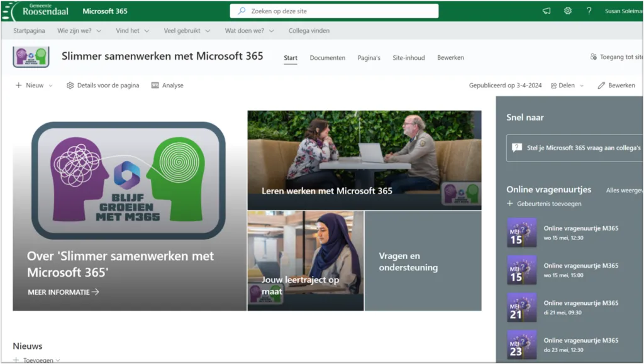Screen dimensions: 644x364
Task: Open the Nieuw dropdown chevron
Action: click(50, 85)
